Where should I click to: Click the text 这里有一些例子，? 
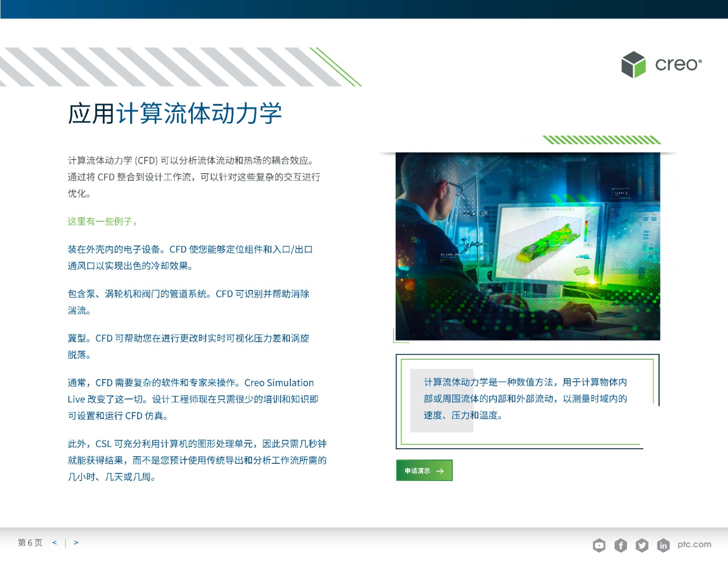pos(102,221)
